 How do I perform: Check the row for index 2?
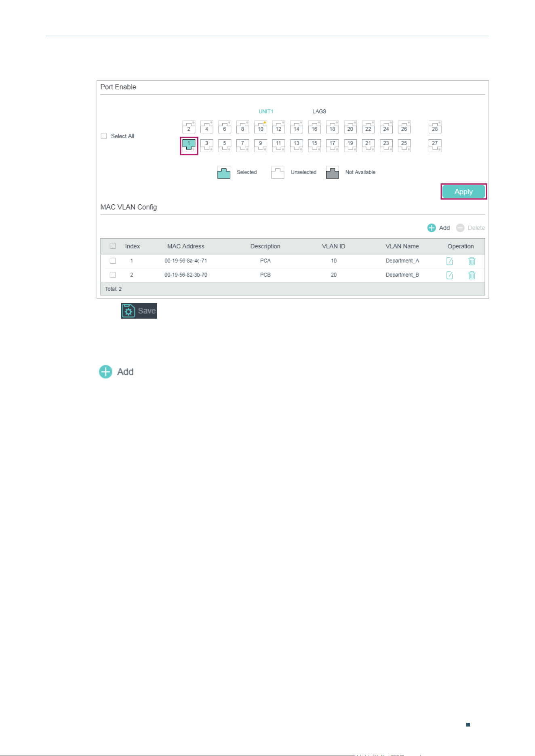click(113, 275)
